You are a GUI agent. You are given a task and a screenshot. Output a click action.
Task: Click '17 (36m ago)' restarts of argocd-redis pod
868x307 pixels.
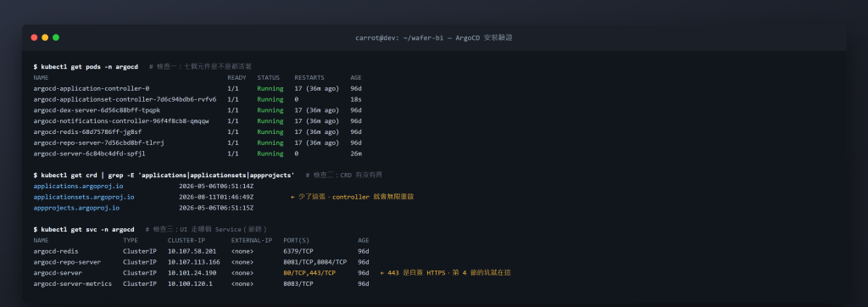(317, 132)
